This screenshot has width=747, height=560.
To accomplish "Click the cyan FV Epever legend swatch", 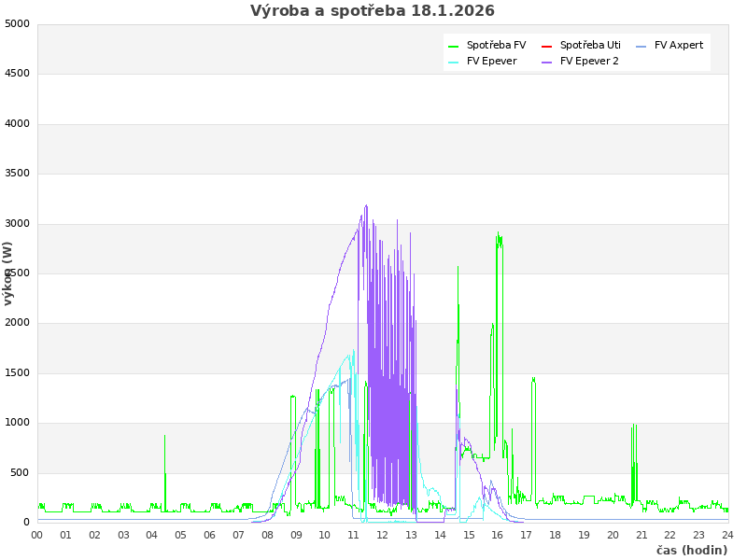I will [x=454, y=62].
